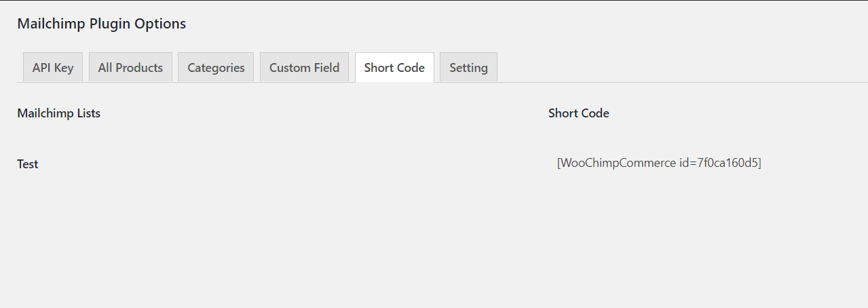Click the active Short Code tab

point(394,68)
